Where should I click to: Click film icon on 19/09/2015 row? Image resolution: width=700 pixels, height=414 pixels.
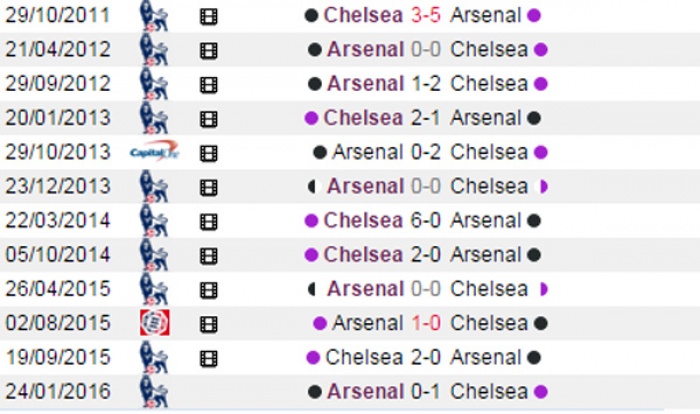pyautogui.click(x=208, y=357)
